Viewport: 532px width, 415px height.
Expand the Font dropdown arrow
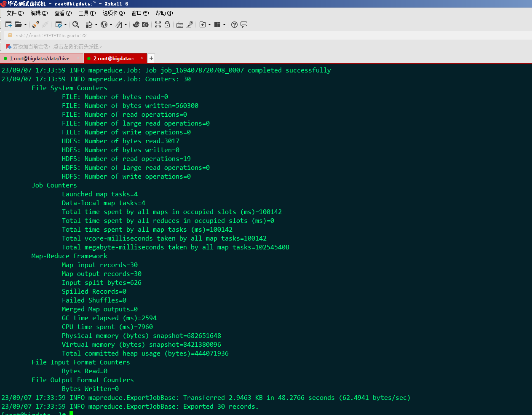tap(126, 24)
